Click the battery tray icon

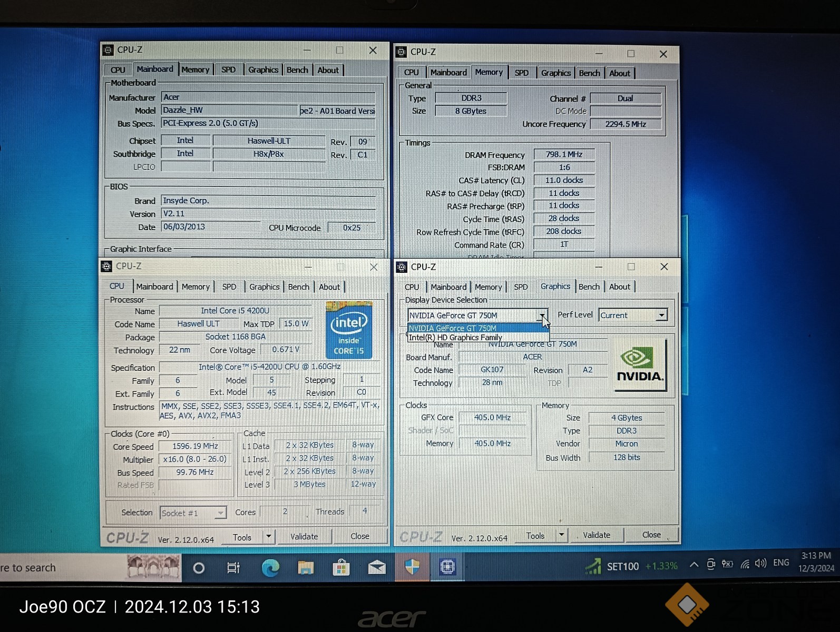point(727,564)
